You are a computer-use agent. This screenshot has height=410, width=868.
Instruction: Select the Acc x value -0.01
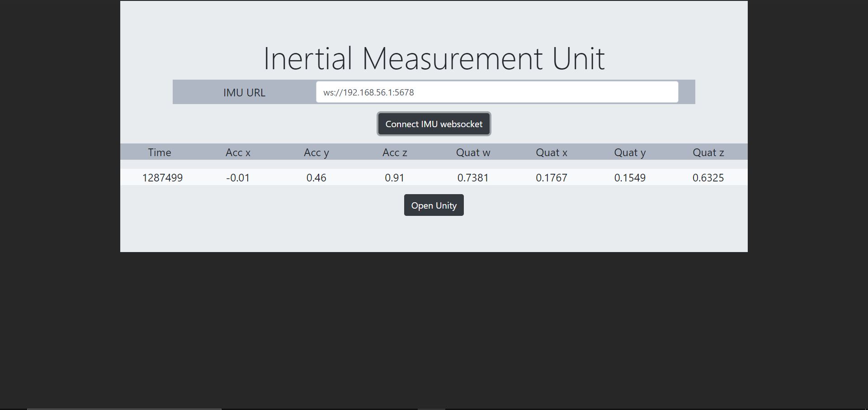[x=238, y=178]
